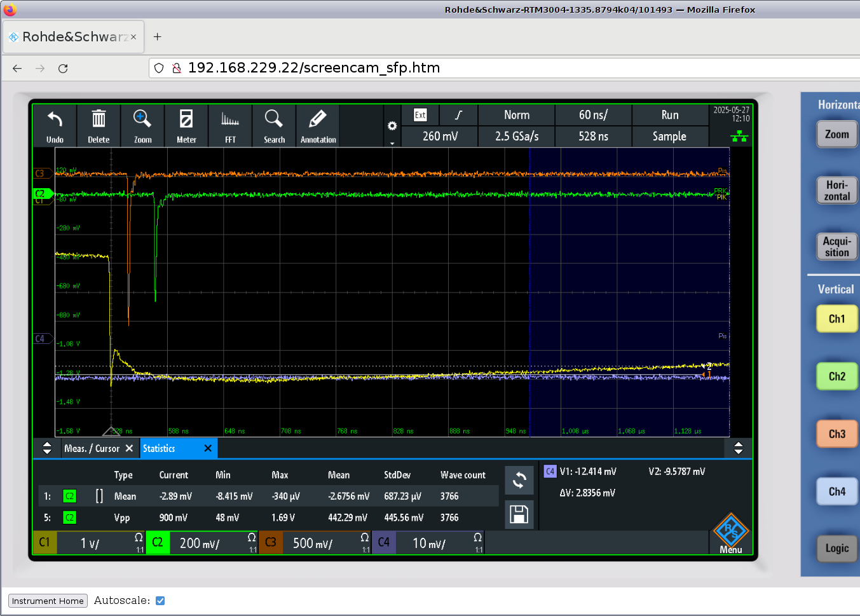860x616 pixels.
Task: Toggle channel C1 on the bottom bar
Action: 44,543
